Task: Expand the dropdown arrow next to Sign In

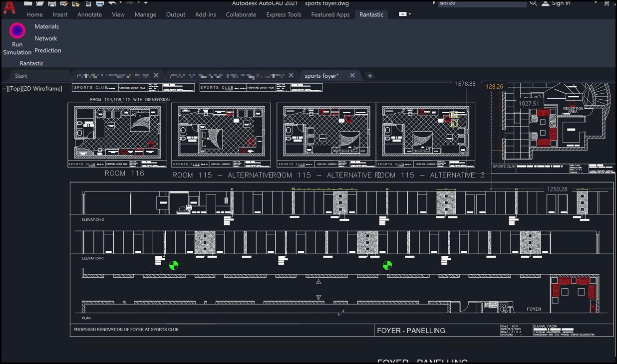Action: pos(595,3)
